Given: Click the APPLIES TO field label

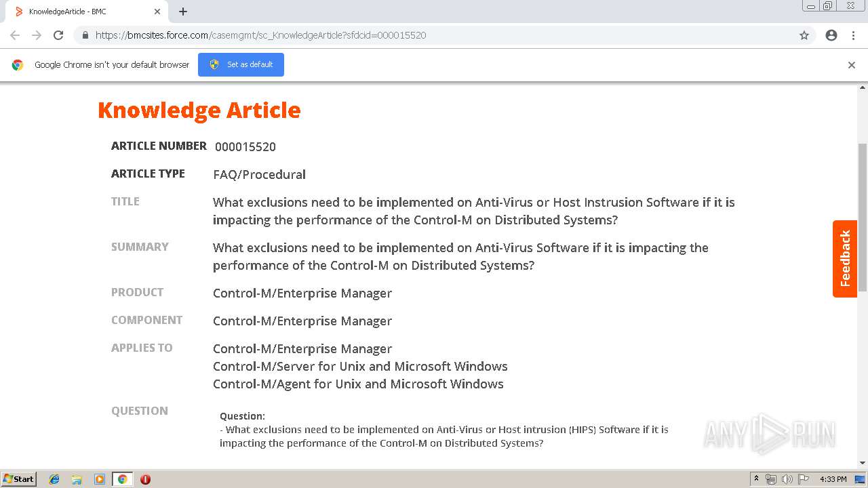Looking at the screenshot, I should [x=142, y=348].
